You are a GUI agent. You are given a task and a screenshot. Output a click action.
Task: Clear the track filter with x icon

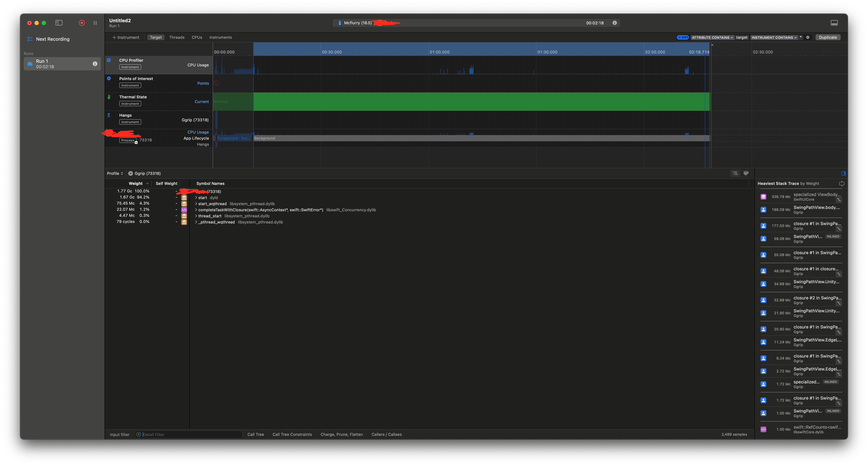(808, 37)
